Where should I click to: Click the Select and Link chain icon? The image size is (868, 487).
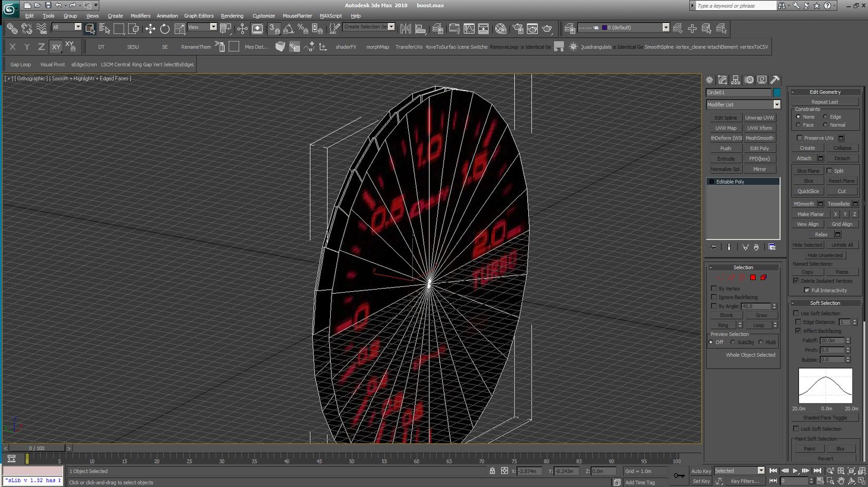pyautogui.click(x=12, y=28)
